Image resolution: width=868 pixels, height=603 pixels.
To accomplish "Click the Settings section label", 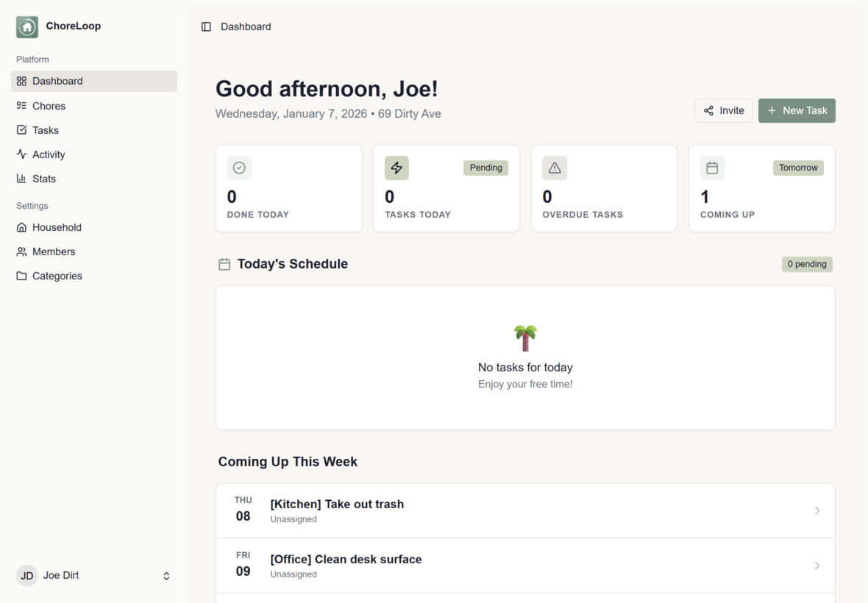I will [32, 206].
